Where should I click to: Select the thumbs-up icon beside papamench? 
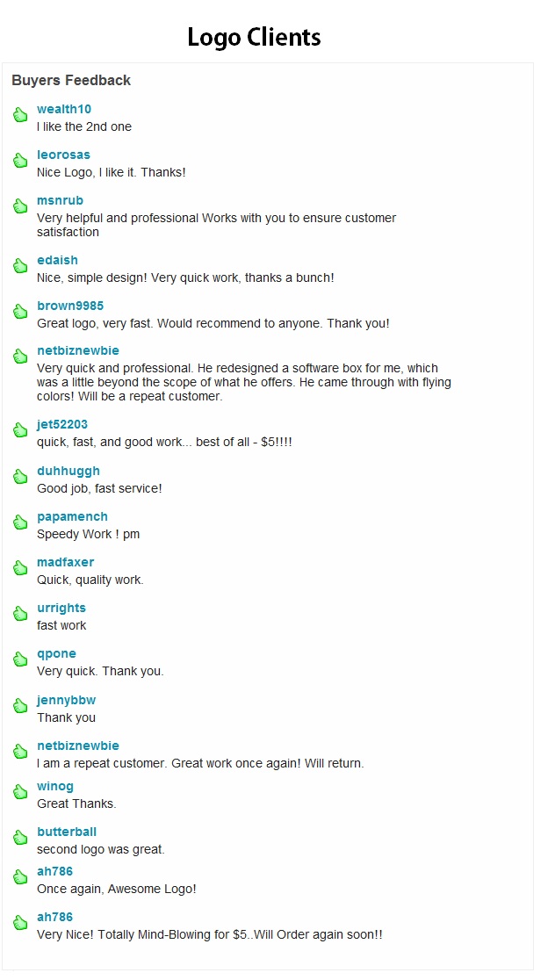coord(20,522)
